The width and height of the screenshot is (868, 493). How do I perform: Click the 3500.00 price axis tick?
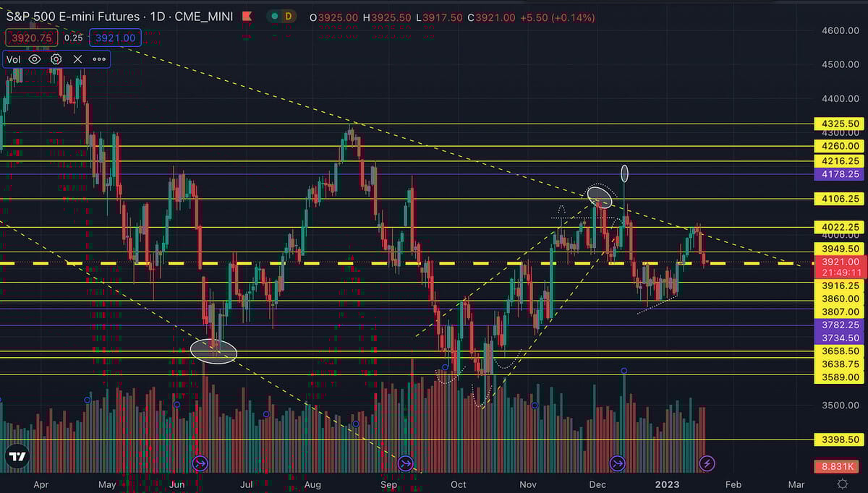[x=839, y=405]
